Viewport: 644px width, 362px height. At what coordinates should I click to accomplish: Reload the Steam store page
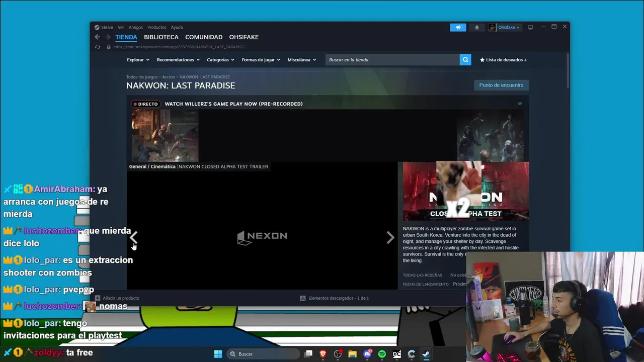[98, 47]
